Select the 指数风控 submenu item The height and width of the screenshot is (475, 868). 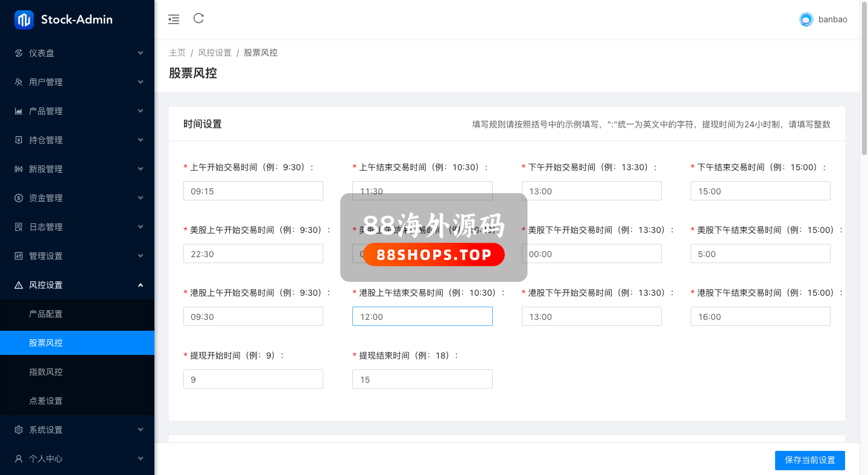(x=46, y=372)
